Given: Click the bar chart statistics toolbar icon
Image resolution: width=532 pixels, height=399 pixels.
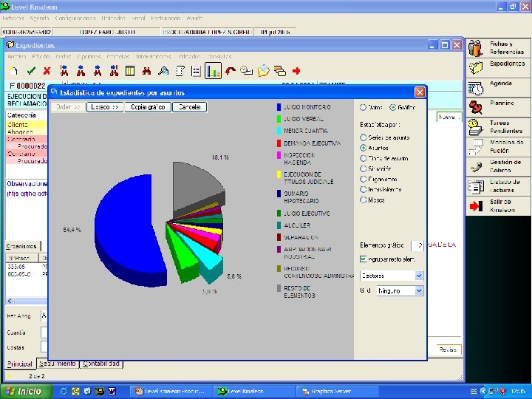Looking at the screenshot, I should (213, 71).
